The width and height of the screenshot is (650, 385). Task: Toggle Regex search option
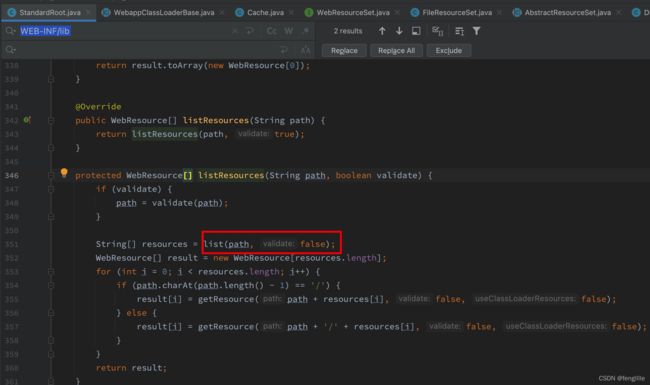[x=306, y=31]
